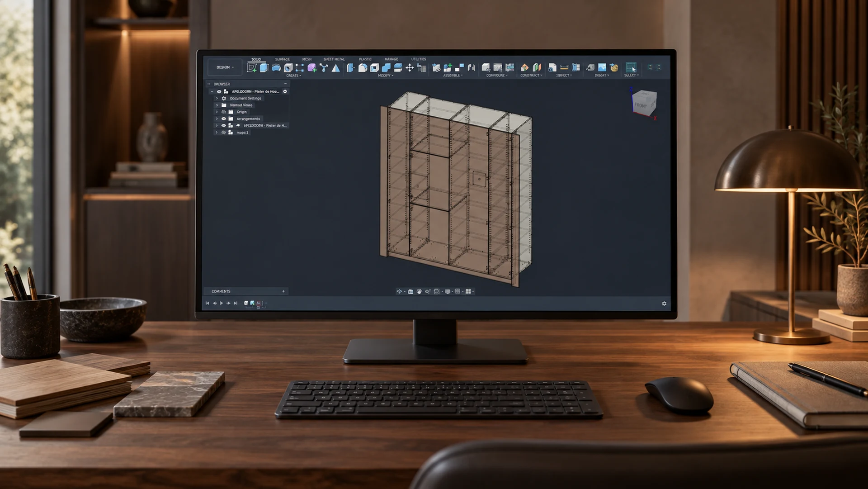Open timeline settings gear
Image resolution: width=868 pixels, height=489 pixels.
pos(664,304)
